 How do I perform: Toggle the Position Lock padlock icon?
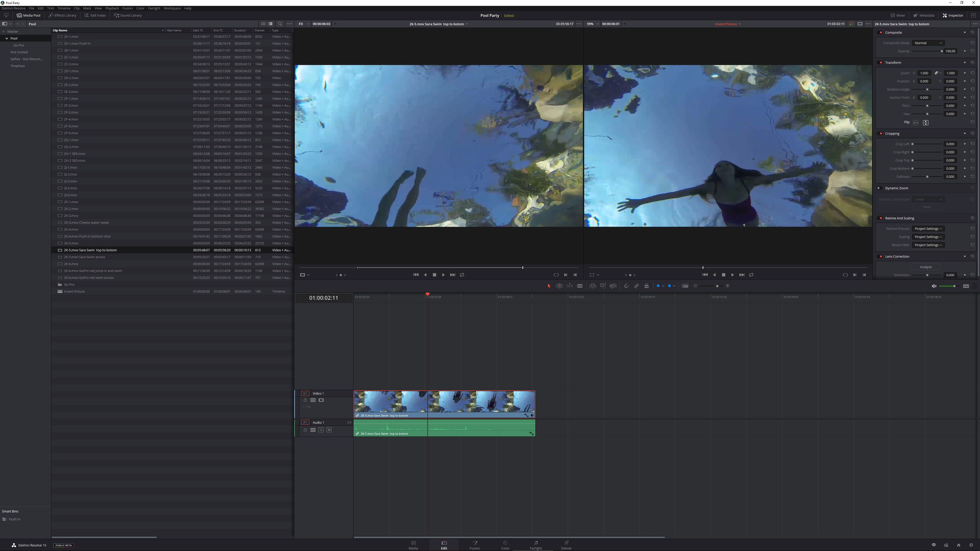click(x=646, y=286)
